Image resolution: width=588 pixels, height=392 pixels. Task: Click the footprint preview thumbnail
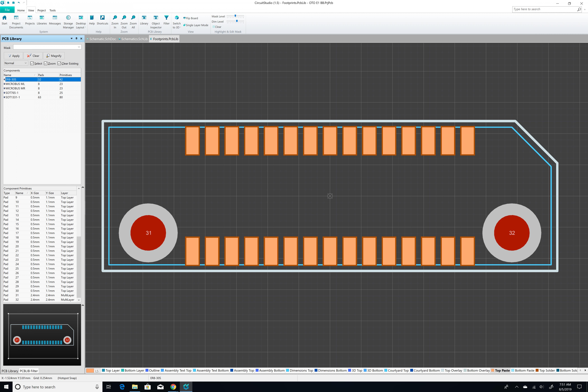click(x=42, y=335)
